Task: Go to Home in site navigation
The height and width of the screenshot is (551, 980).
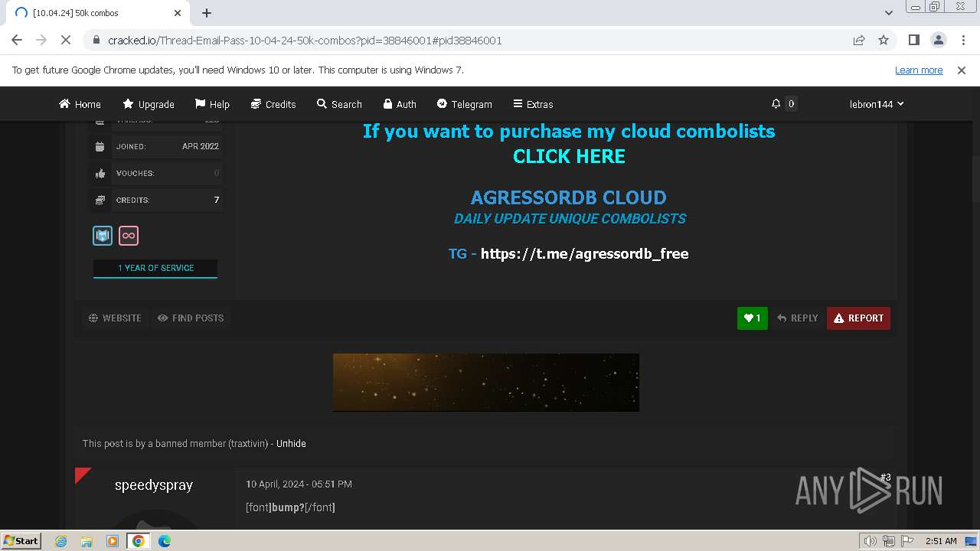Action: coord(80,104)
